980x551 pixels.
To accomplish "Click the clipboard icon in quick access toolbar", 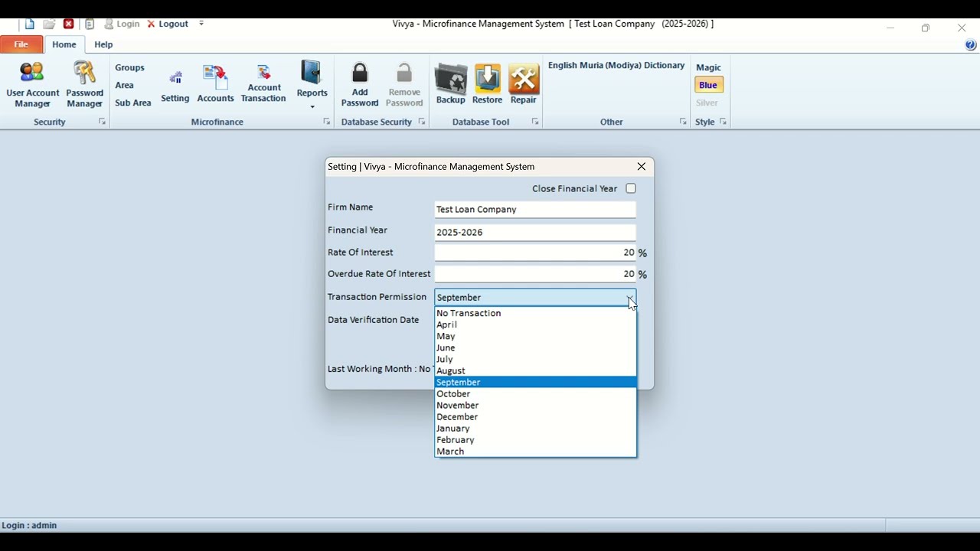I will coord(90,24).
